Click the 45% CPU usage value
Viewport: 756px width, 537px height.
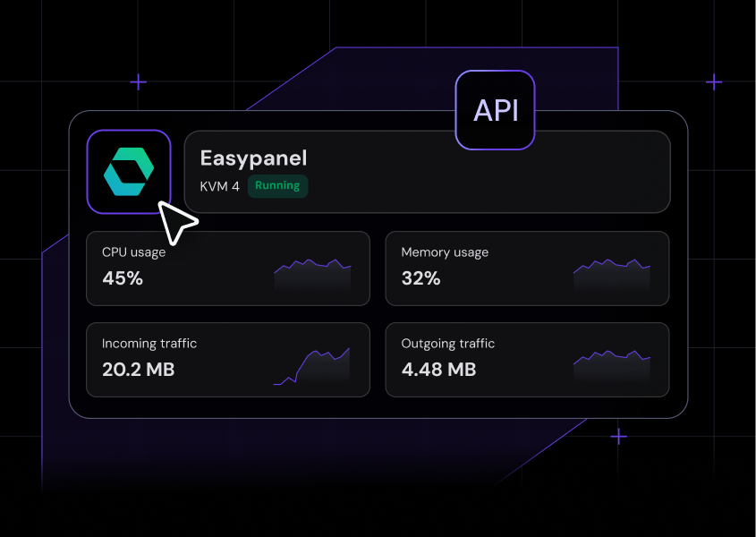[123, 278]
